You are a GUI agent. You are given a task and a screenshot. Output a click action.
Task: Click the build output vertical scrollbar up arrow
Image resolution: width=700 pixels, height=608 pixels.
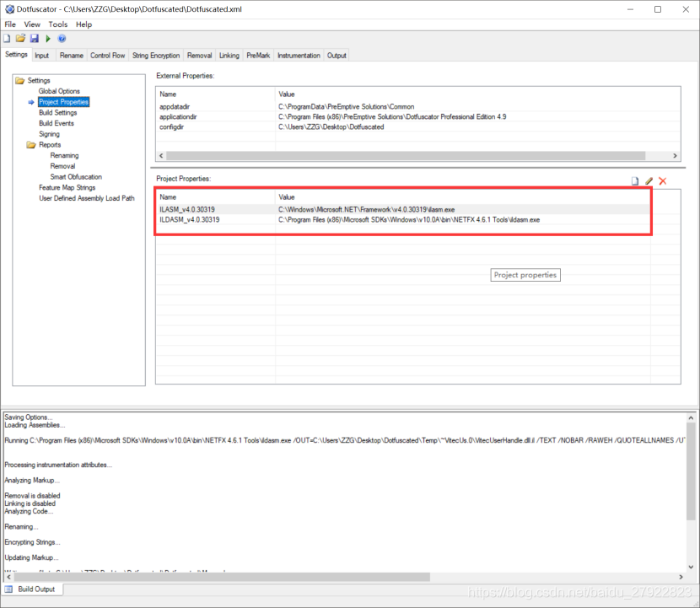pos(691,417)
